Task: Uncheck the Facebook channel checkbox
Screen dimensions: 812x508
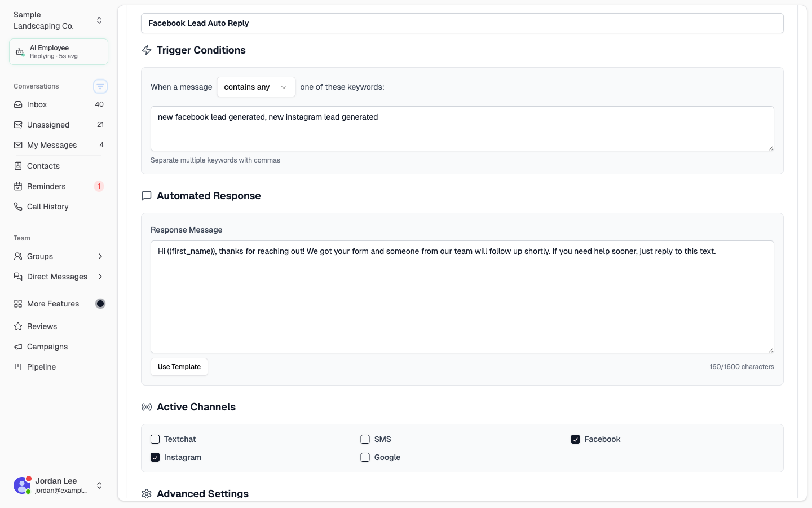Action: coord(575,439)
